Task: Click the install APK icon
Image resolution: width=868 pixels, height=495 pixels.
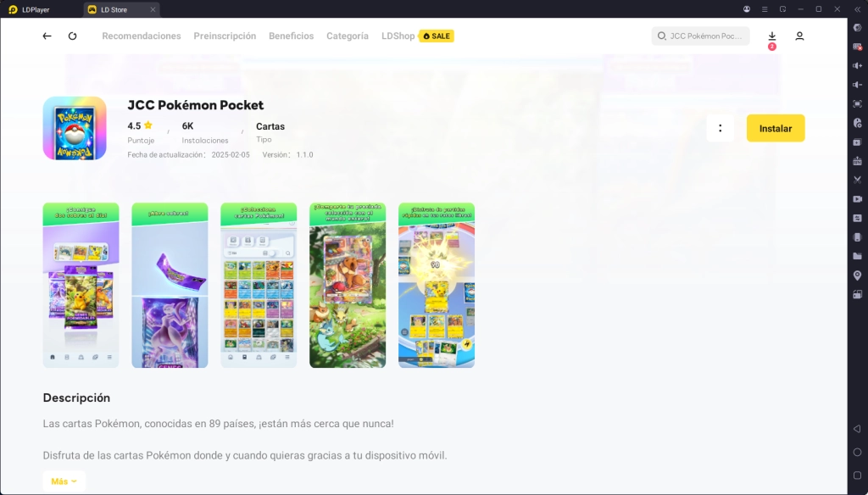Action: point(858,161)
